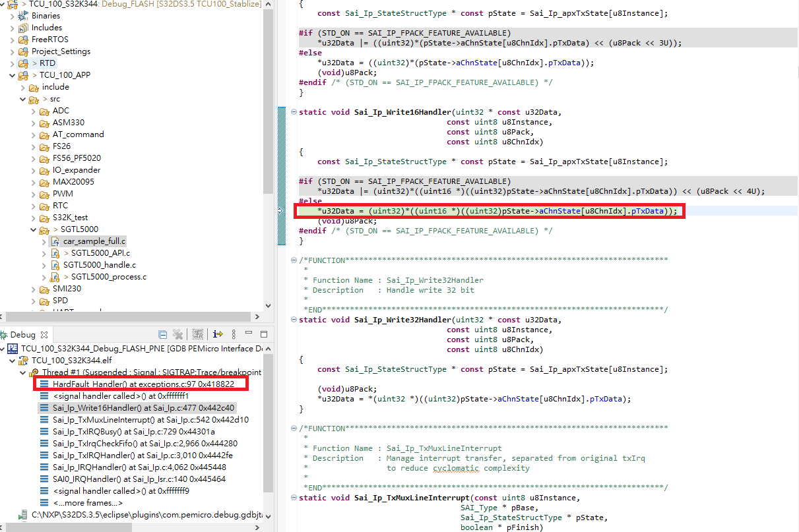Expand the Thread #1 Suspended node
Image resolution: width=799 pixels, height=532 pixels.
(x=22, y=371)
